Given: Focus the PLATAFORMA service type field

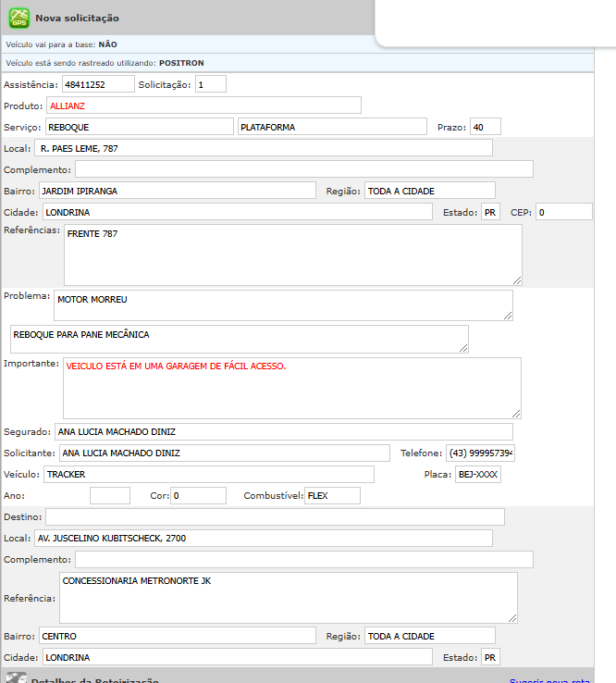Looking at the screenshot, I should (x=331, y=127).
